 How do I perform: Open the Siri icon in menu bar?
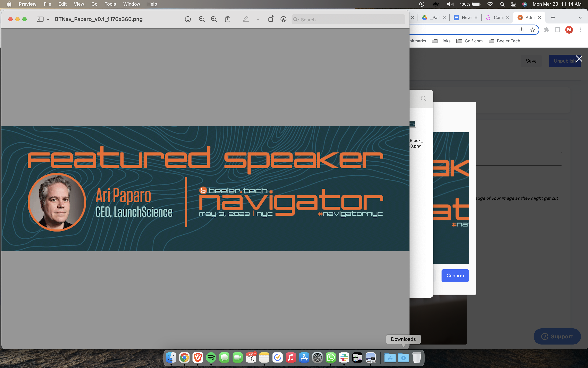pos(525,4)
